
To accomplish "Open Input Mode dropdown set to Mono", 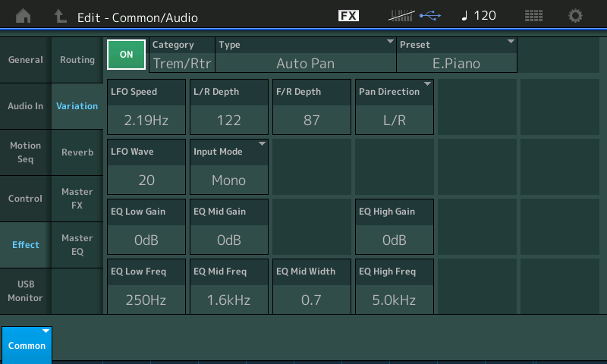I will click(x=229, y=165).
